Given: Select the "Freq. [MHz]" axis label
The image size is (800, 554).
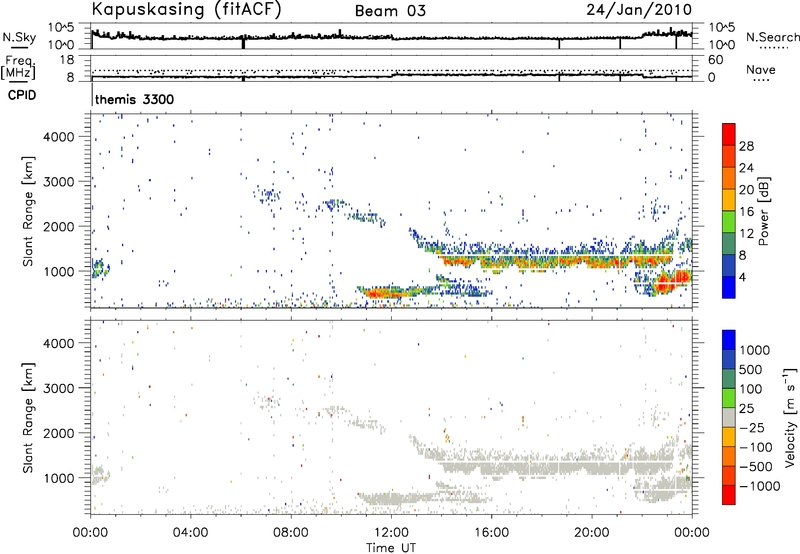Looking at the screenshot, I should (18, 67).
